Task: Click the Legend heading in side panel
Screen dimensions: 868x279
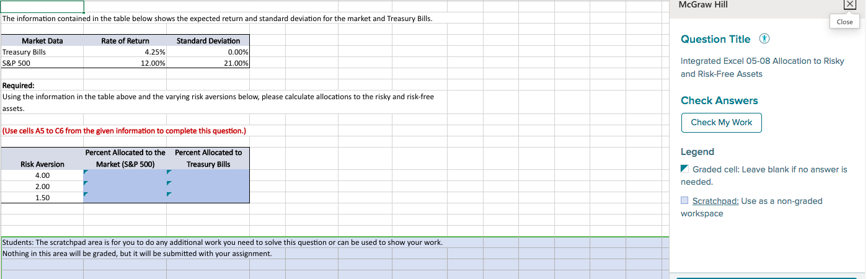Action: [x=697, y=151]
